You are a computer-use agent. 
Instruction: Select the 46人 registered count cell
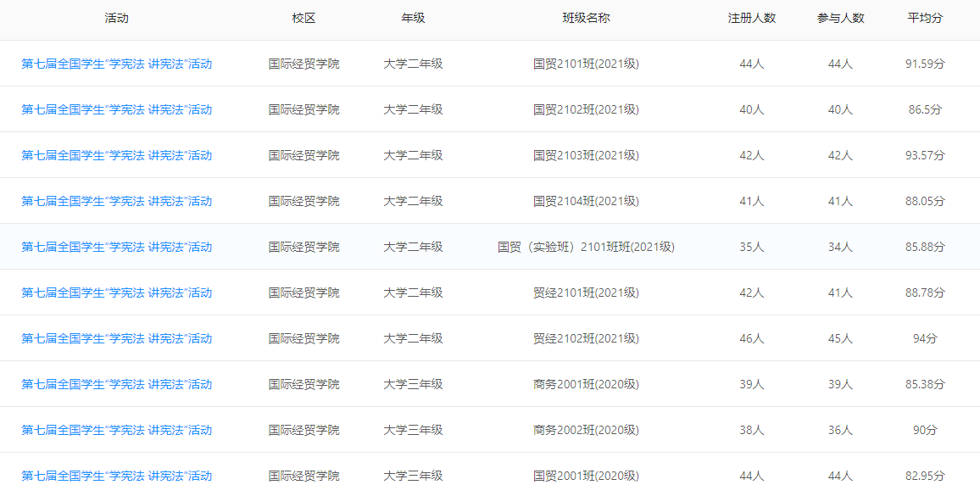click(752, 338)
